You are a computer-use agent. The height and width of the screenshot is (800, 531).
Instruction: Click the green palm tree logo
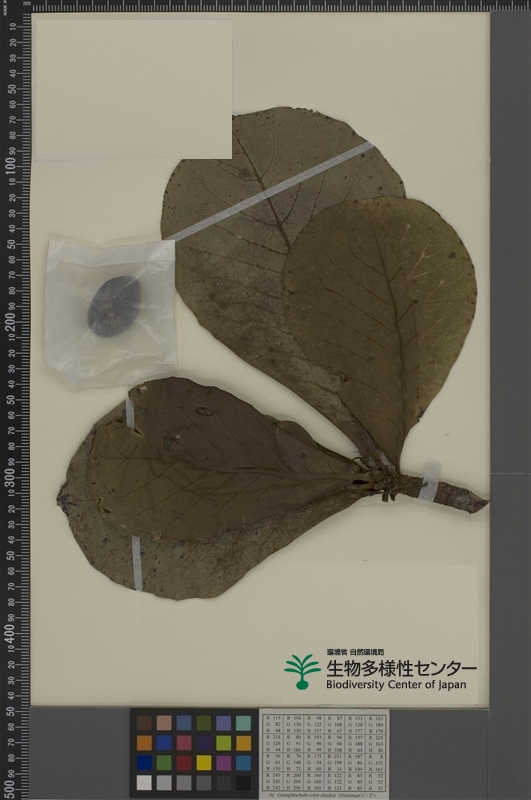tap(304, 671)
